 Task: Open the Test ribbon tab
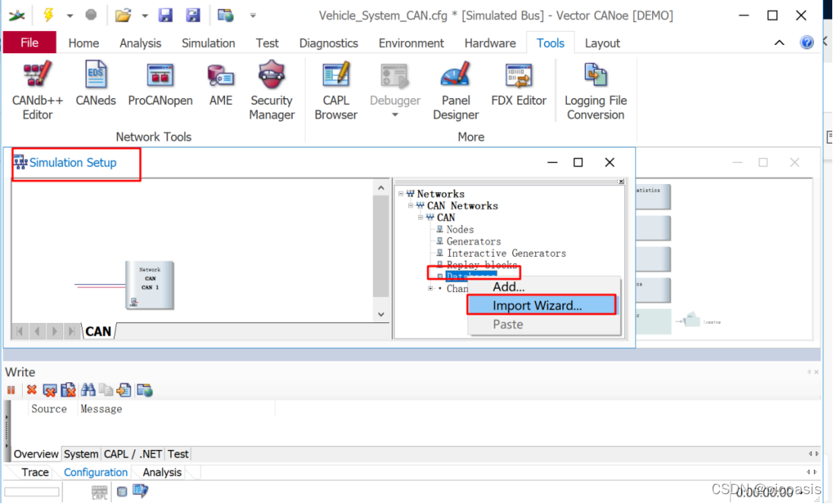click(267, 43)
